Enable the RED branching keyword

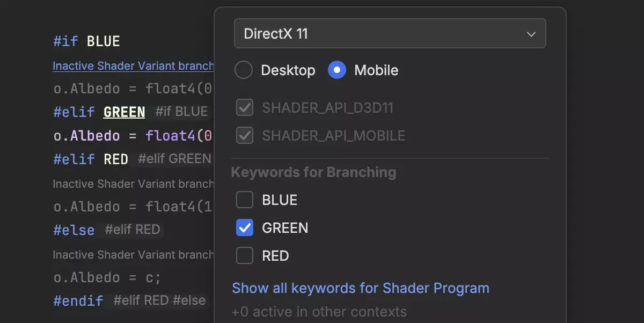click(x=245, y=255)
